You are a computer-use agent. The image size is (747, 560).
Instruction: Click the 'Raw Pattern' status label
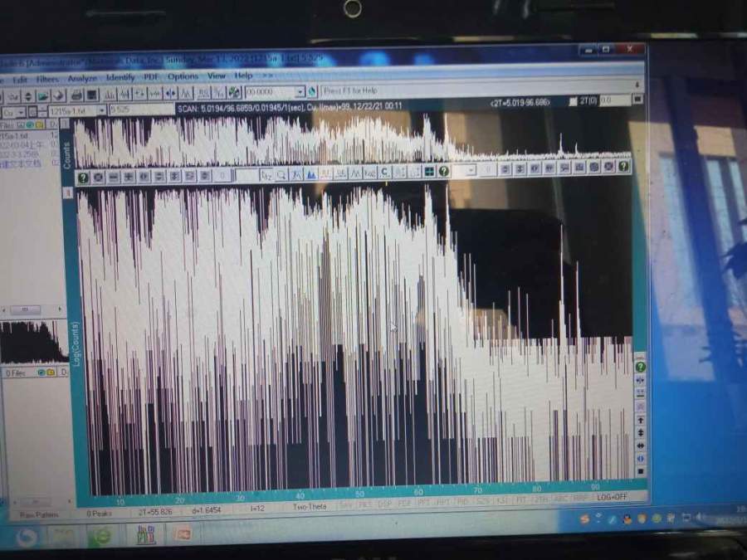(x=39, y=514)
